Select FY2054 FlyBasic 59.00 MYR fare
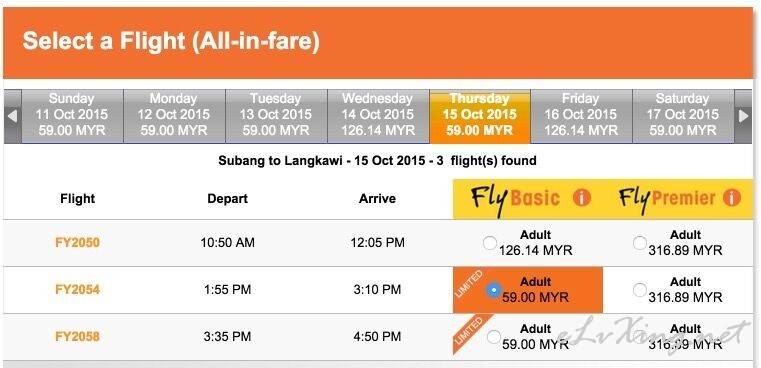Viewport: 761px width, 368px height. coord(494,290)
